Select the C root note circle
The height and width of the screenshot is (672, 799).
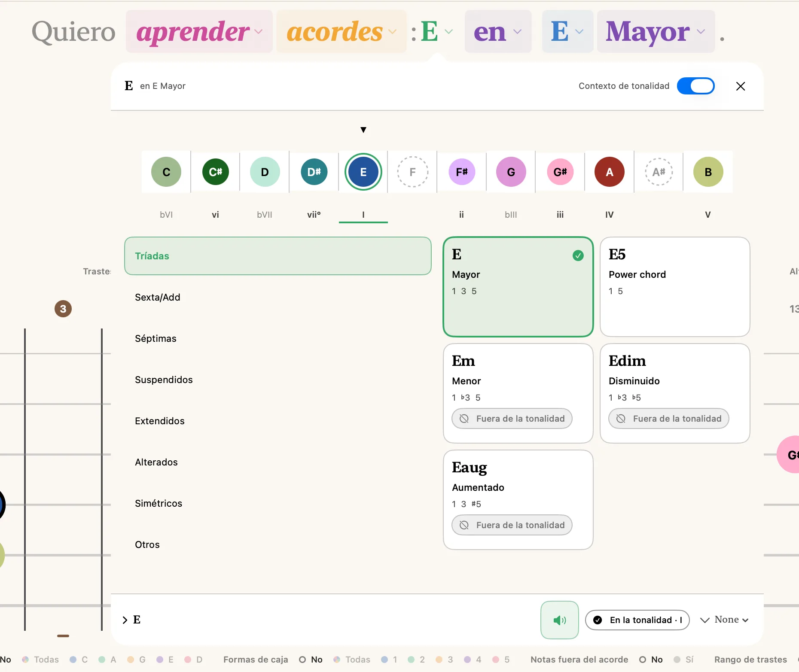166,172
